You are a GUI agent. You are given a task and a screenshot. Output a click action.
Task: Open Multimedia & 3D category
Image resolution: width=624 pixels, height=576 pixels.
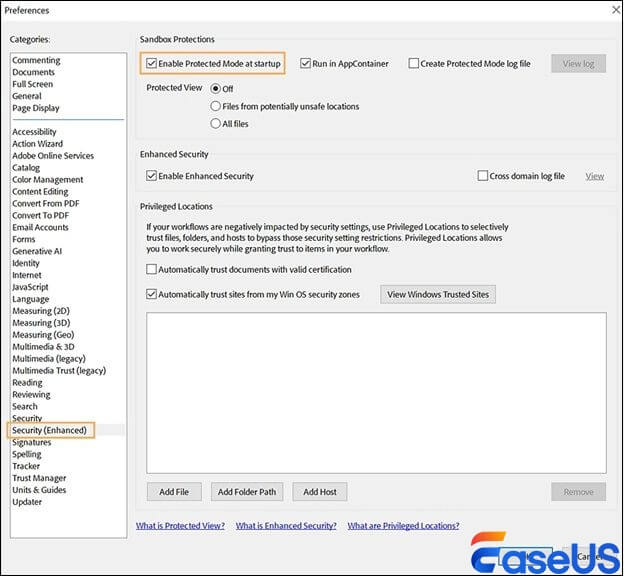tap(43, 347)
